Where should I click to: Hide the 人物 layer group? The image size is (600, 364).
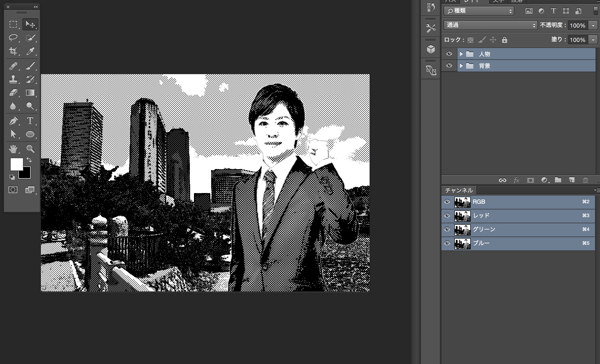(449, 54)
